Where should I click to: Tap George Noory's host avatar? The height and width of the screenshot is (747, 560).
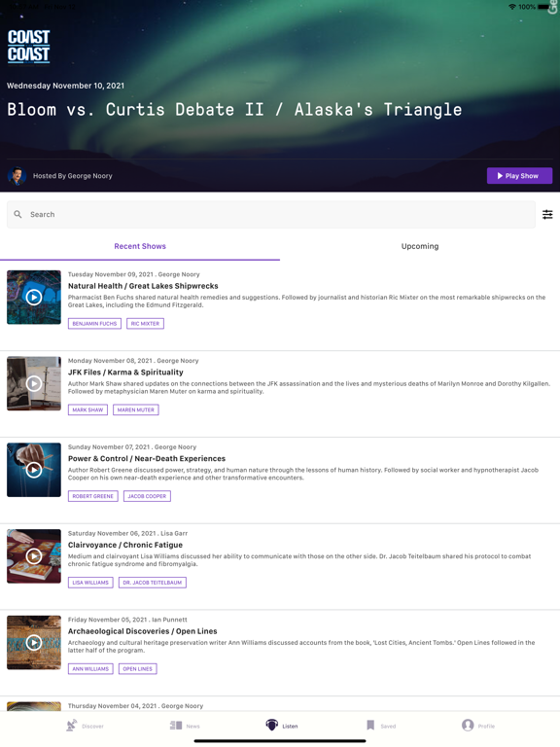pyautogui.click(x=17, y=176)
